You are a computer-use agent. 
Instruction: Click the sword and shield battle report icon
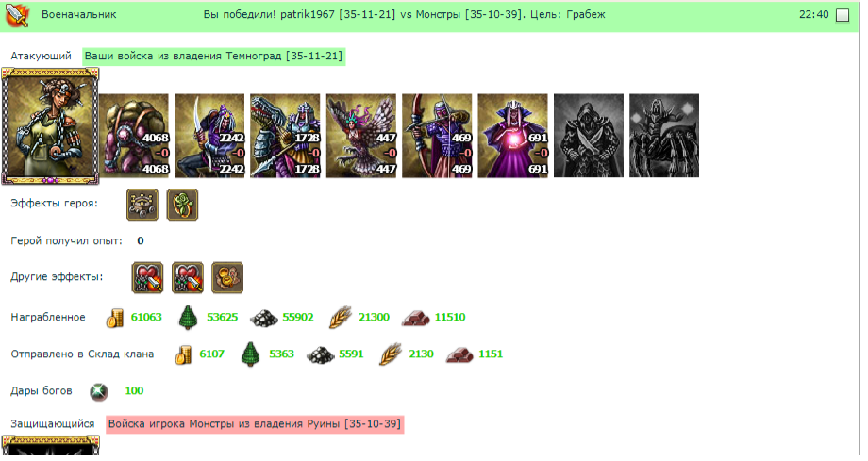click(17, 15)
